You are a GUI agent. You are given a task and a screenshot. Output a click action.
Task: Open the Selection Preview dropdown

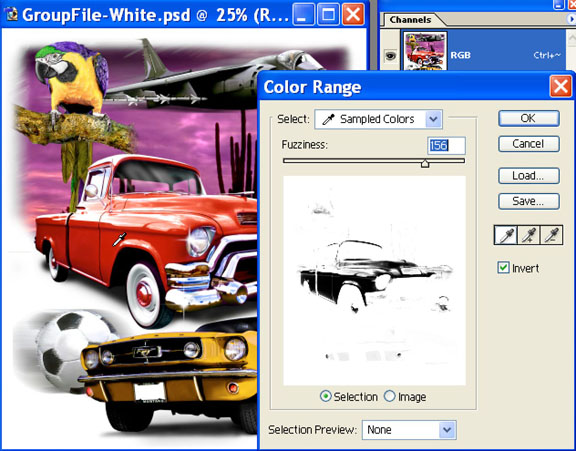click(x=409, y=430)
